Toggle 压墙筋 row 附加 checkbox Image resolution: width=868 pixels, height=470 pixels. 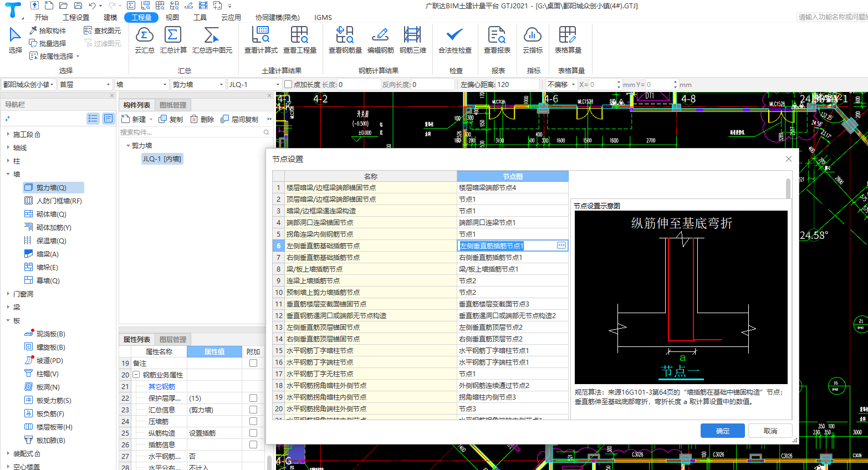(x=253, y=421)
